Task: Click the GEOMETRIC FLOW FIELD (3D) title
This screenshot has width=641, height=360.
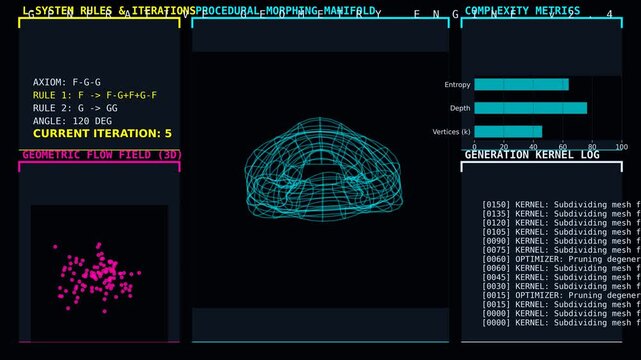Action: point(102,155)
